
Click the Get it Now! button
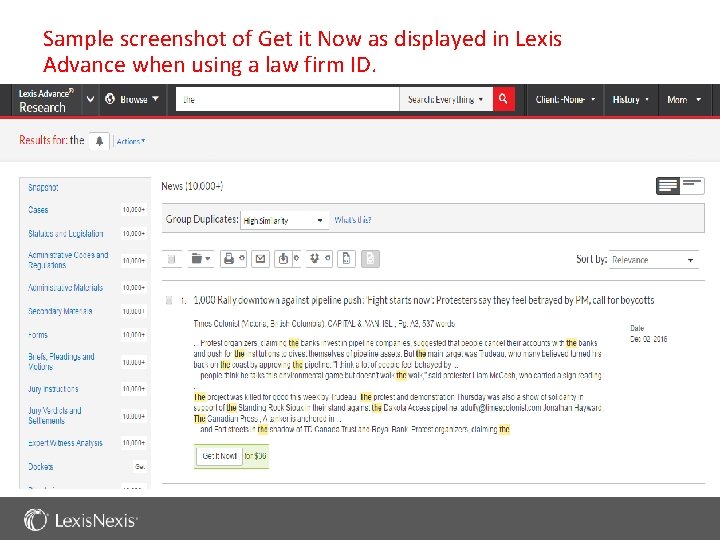pyautogui.click(x=219, y=456)
